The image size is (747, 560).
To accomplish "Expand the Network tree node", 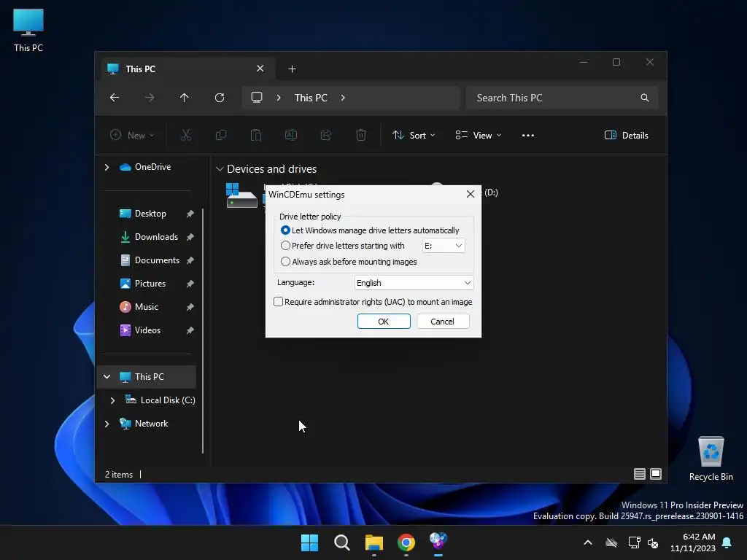I will coord(107,424).
